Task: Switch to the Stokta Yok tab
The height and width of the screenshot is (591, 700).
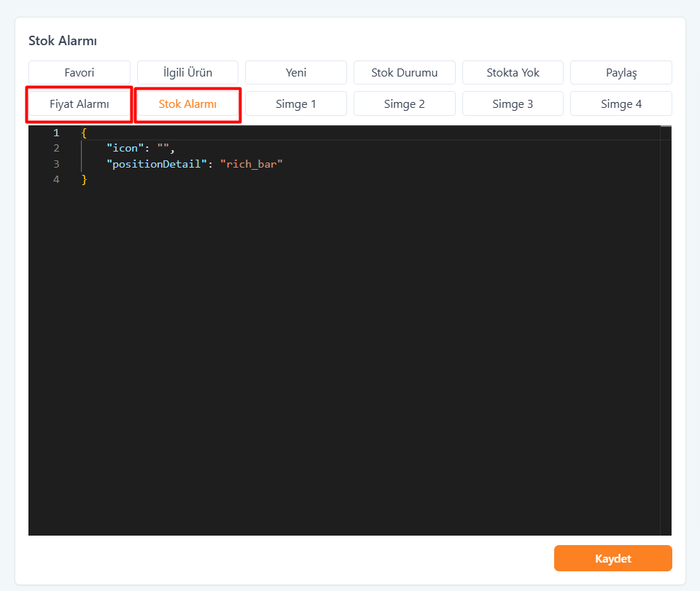Action: pos(513,73)
